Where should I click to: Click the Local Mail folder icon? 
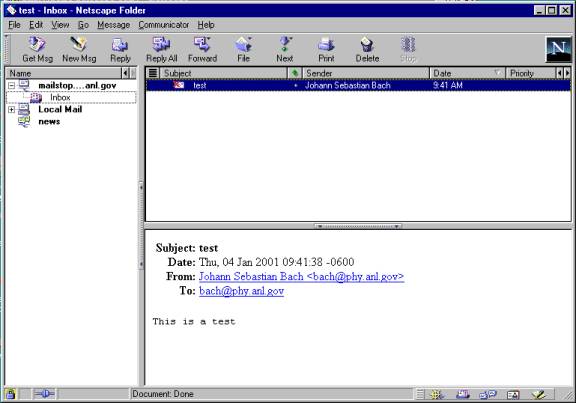tap(24, 109)
